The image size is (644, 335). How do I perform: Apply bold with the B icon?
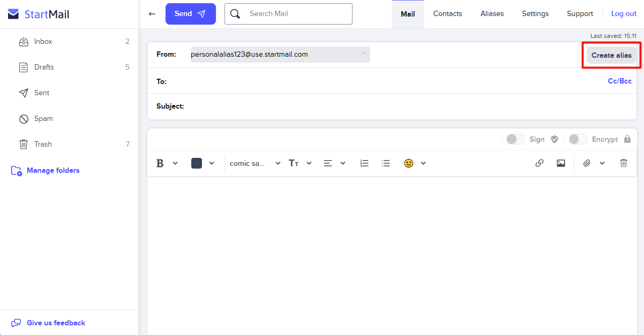tap(160, 163)
